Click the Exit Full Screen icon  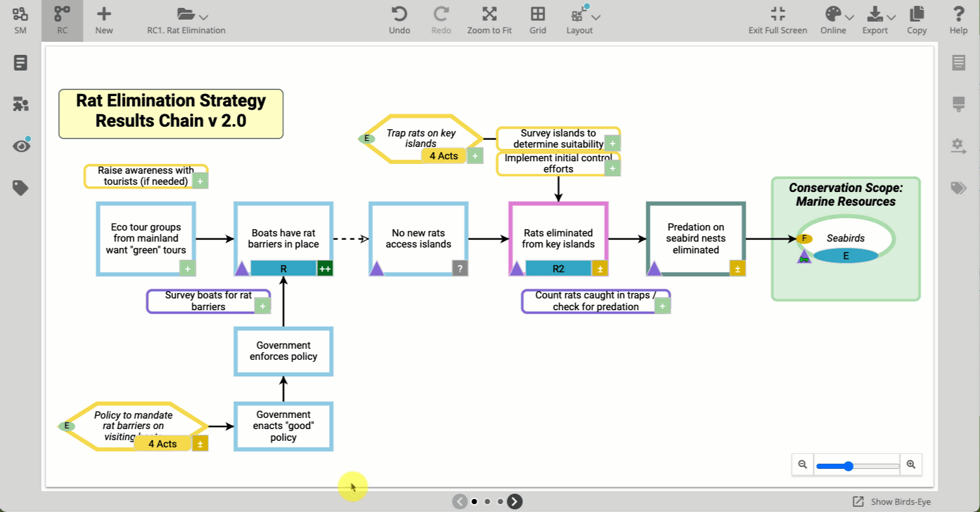(x=777, y=15)
